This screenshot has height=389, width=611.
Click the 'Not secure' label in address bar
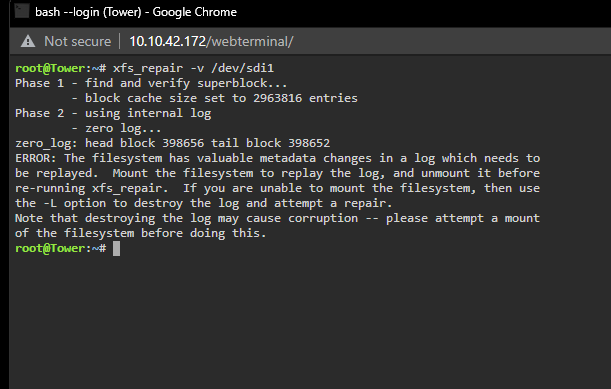pos(78,41)
